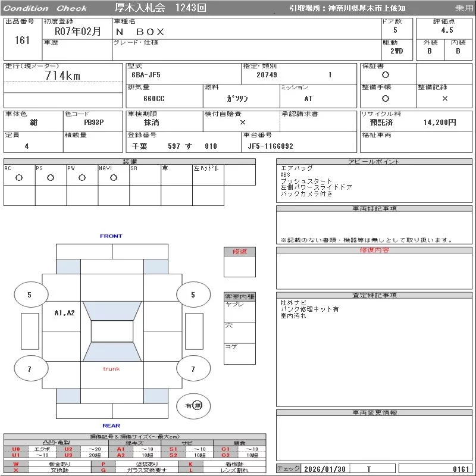This screenshot has height=476, width=476.
Task: Select the rear-left tire circle marked 7
Action: [29, 369]
